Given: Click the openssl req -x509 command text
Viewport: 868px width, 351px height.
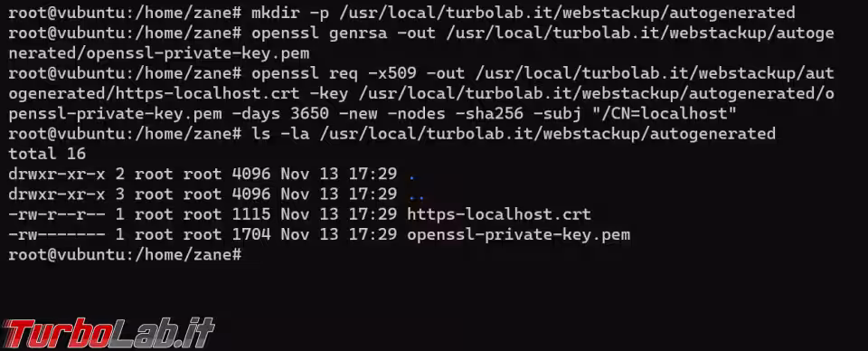Looking at the screenshot, I should click(x=542, y=93).
